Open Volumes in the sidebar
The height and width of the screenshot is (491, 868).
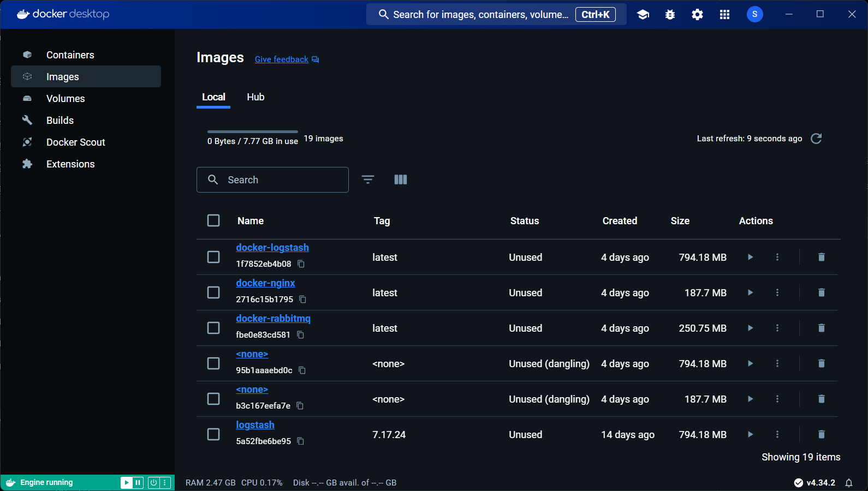(x=86, y=98)
